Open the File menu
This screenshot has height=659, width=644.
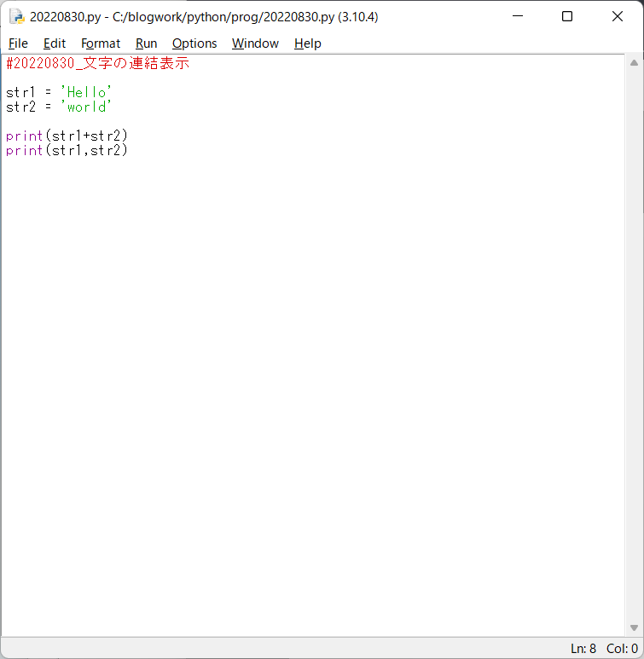tap(18, 43)
